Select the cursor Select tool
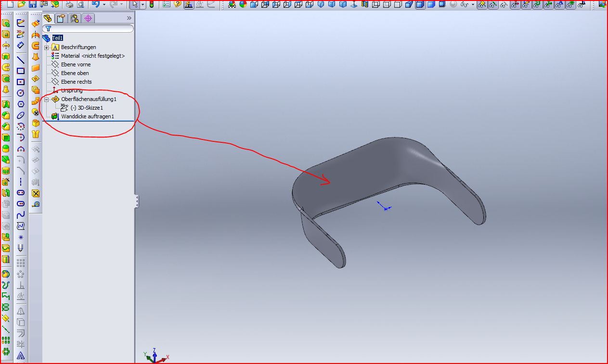Viewport: 608px width, 364px height. 136,4
